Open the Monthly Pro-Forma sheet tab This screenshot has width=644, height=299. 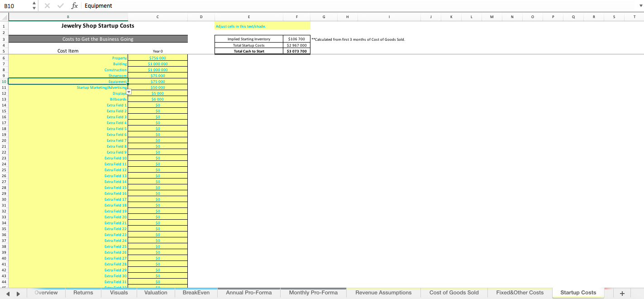[x=313, y=292]
